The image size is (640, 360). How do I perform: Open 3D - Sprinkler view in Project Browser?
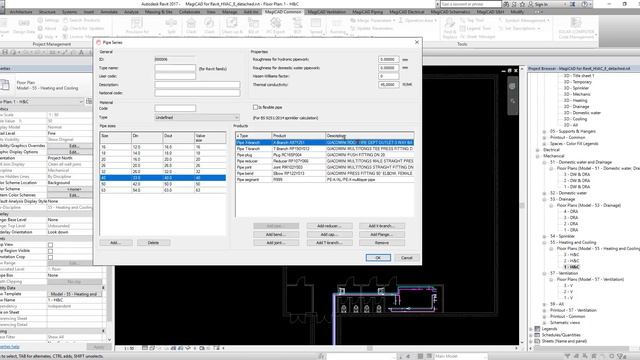[576, 88]
